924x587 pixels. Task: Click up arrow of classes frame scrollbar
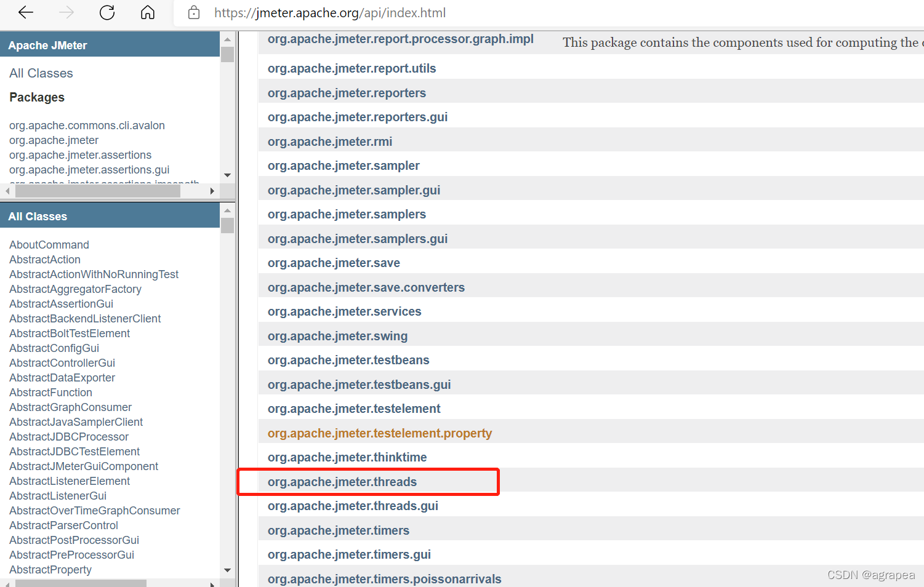point(228,210)
